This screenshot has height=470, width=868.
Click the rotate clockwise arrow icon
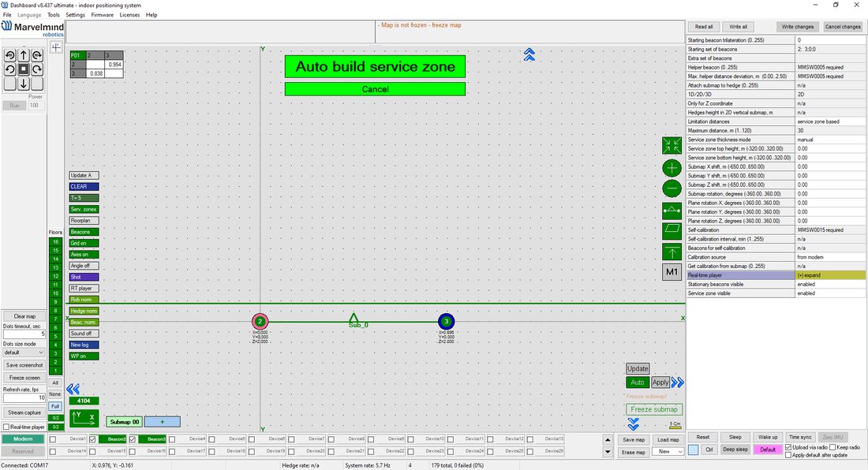[x=37, y=69]
